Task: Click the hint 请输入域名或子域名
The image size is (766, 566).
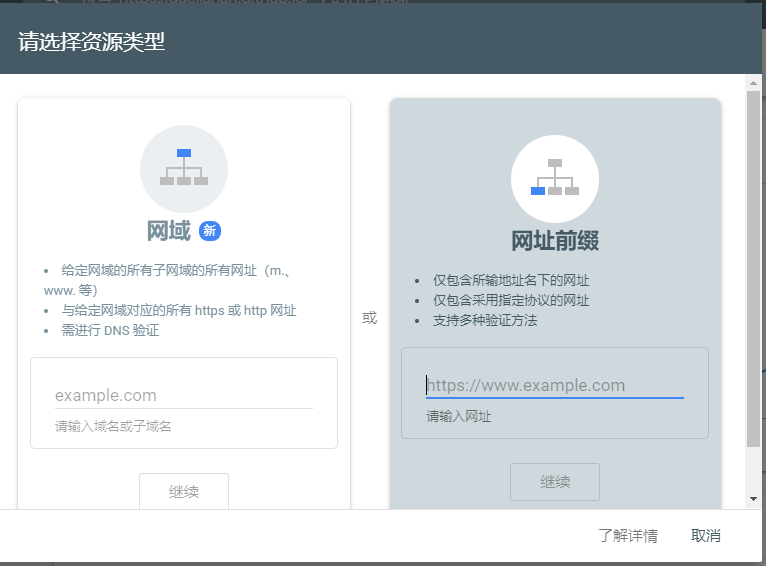Action: coord(113,426)
